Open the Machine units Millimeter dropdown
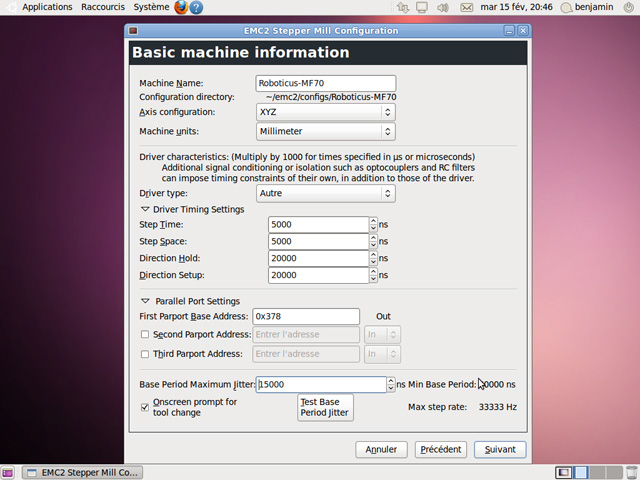640x480 pixels. (x=326, y=131)
